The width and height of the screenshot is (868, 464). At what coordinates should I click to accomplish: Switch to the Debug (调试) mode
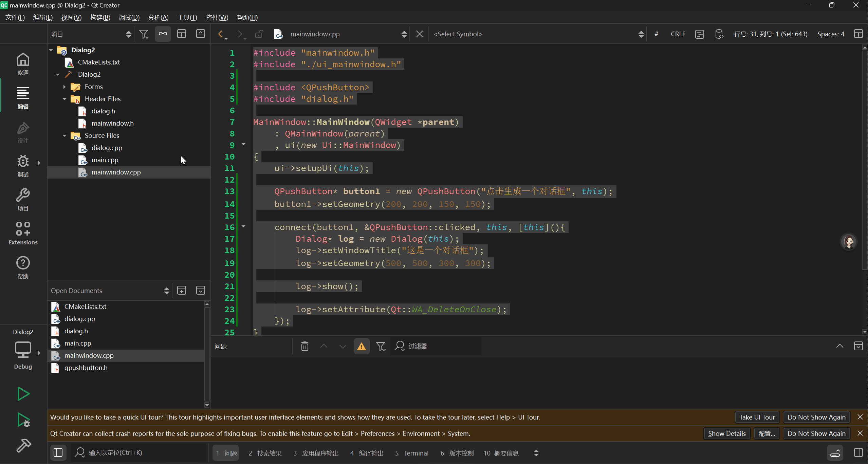click(x=23, y=166)
